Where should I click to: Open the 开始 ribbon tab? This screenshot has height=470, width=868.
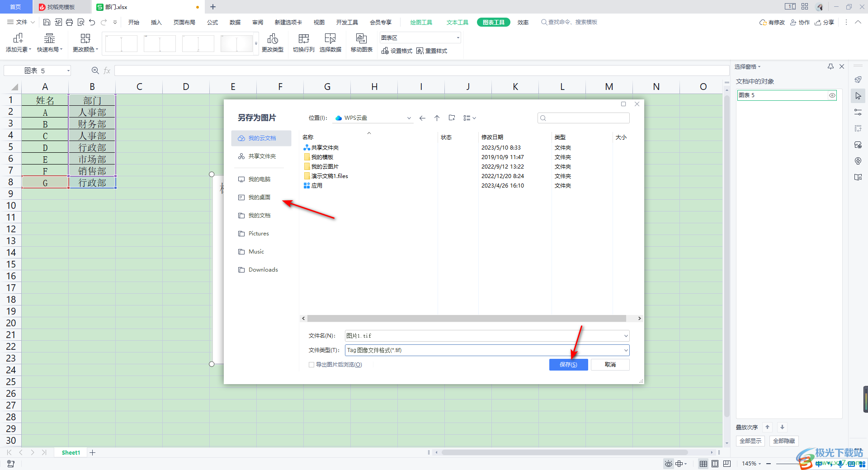pos(134,22)
